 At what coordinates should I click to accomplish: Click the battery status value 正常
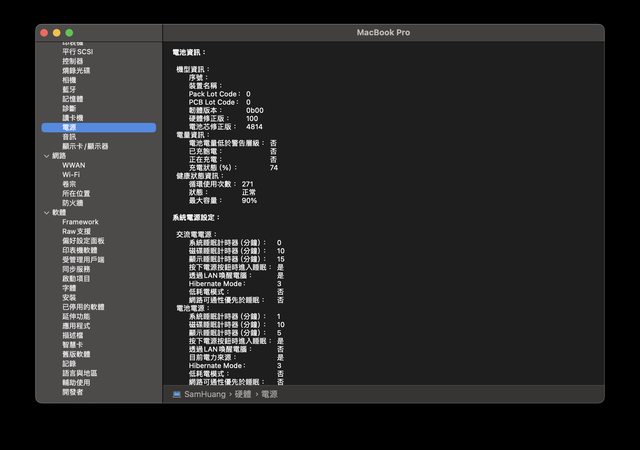249,192
